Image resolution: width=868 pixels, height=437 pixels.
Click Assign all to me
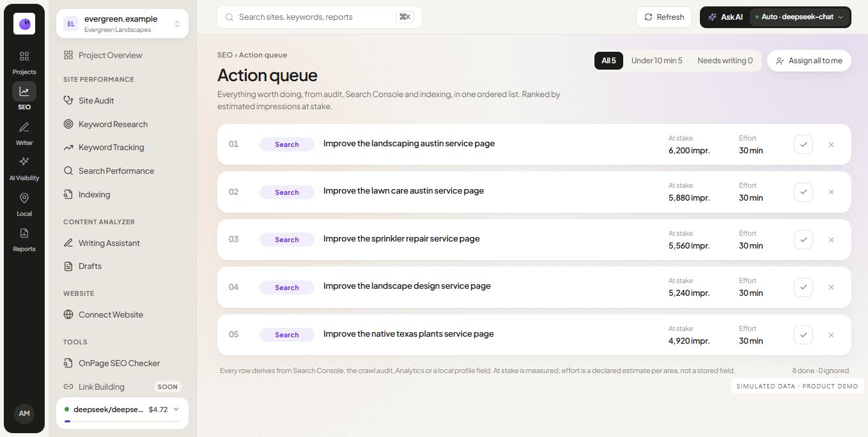[x=809, y=61]
